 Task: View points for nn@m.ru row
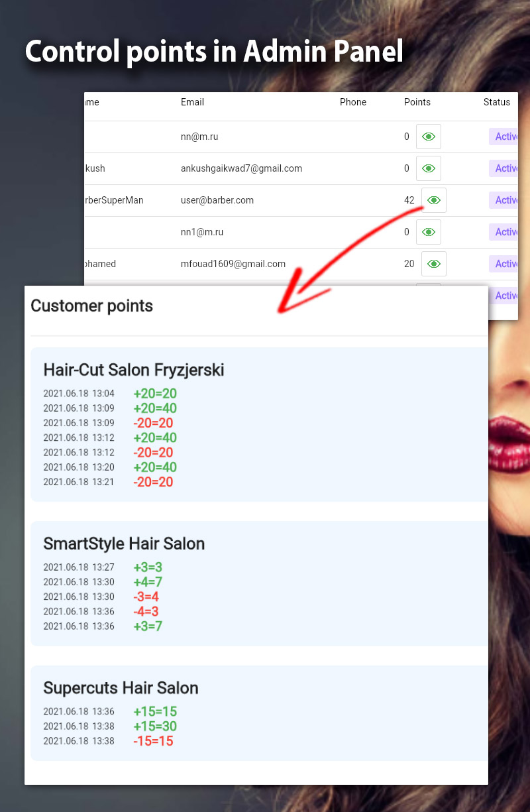pyautogui.click(x=429, y=137)
